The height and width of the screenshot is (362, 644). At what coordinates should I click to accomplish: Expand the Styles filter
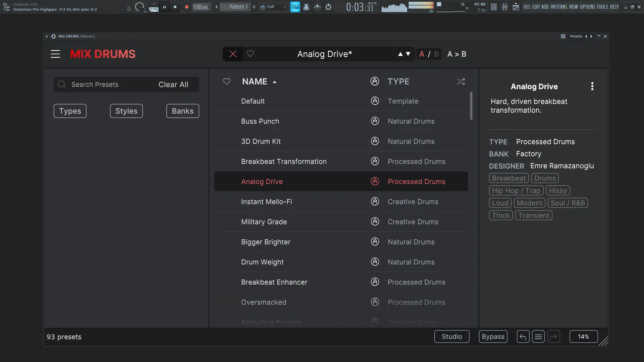coord(126,111)
